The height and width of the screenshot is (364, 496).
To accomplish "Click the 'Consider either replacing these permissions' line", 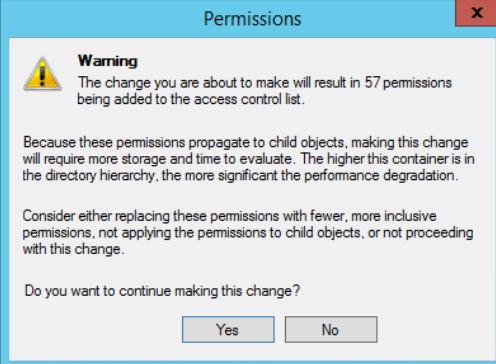I will pos(229,216).
